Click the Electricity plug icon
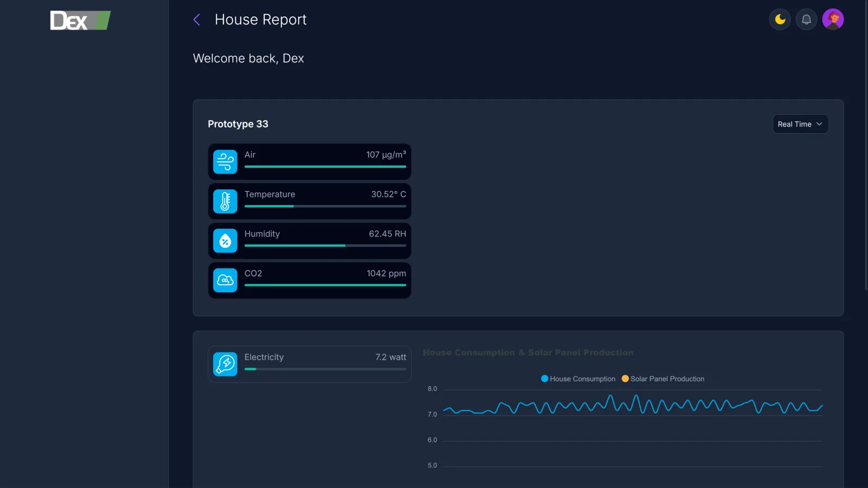Viewport: 868px width, 488px height. [225, 364]
